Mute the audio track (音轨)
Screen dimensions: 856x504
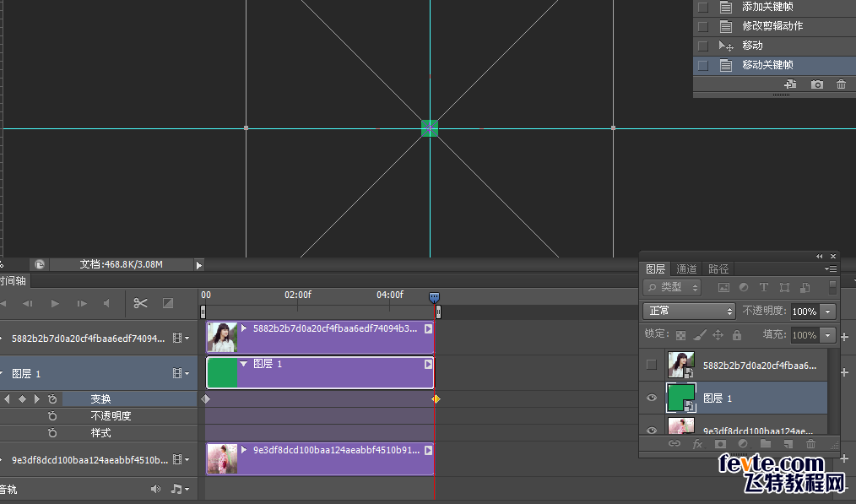pos(155,489)
